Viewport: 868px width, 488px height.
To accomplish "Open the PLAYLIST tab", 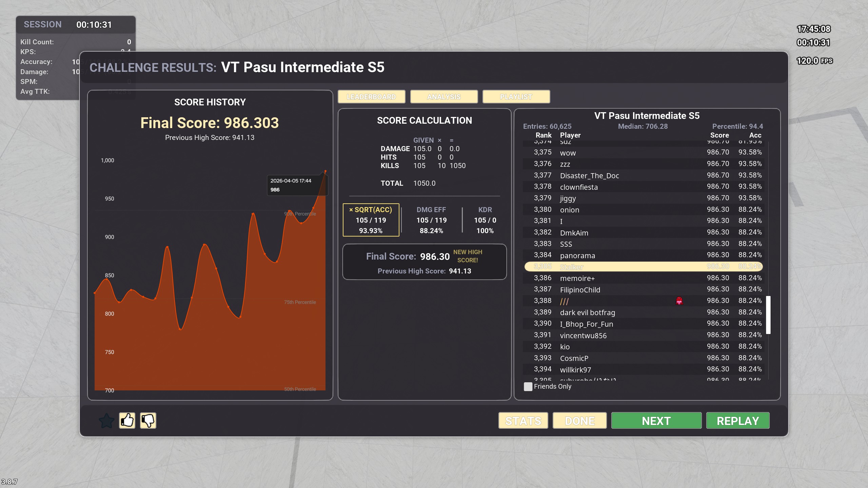I will 516,97.
